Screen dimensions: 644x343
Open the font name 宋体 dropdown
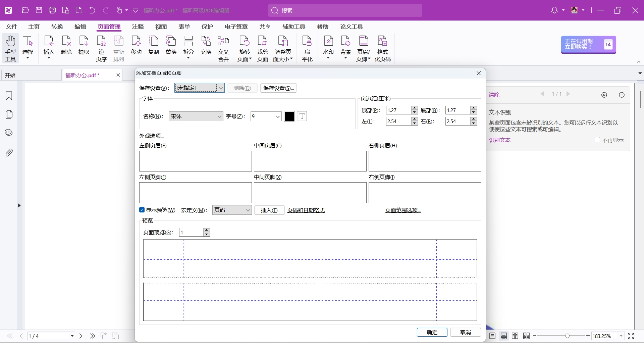(x=219, y=116)
